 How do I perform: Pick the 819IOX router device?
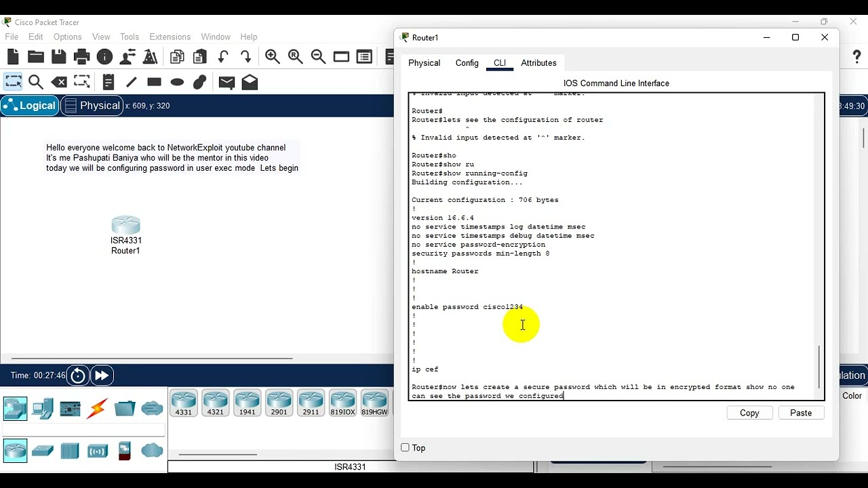pyautogui.click(x=342, y=403)
